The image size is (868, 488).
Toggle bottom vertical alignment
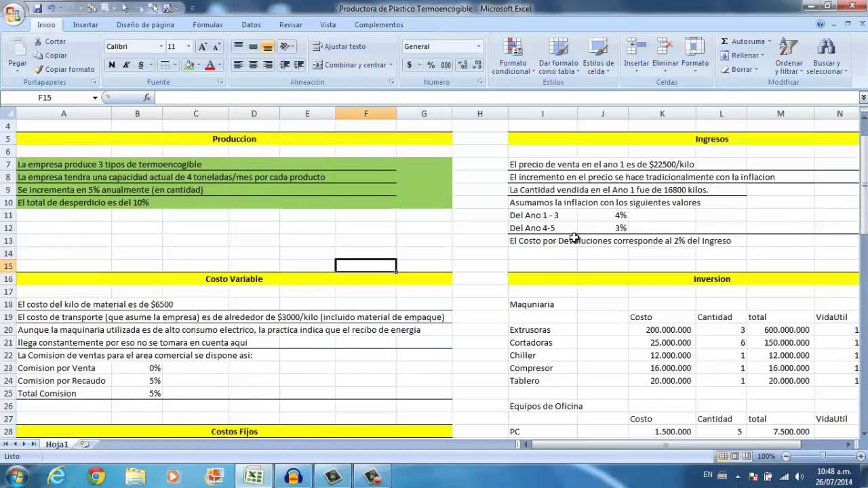coord(268,47)
